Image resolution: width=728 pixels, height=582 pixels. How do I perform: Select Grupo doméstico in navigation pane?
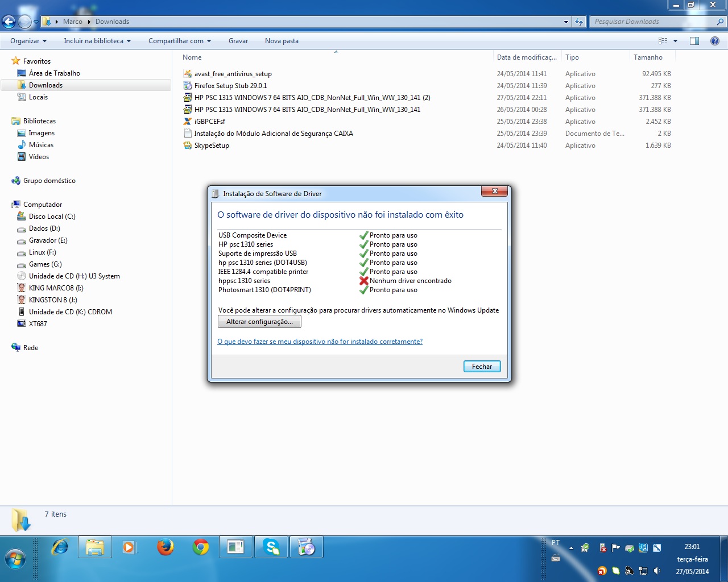click(x=49, y=181)
